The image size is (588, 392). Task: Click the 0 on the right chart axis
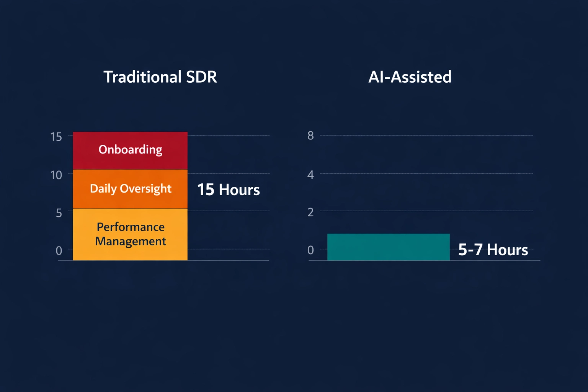pyautogui.click(x=311, y=250)
